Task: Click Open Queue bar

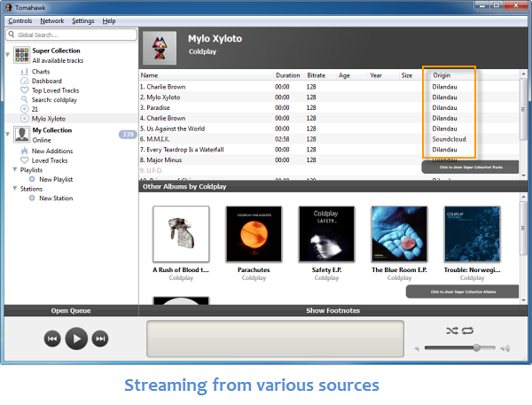Action: pyautogui.click(x=71, y=311)
